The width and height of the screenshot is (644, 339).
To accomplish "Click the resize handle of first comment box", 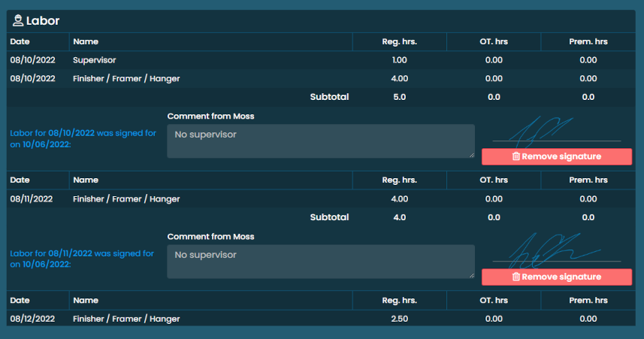I will tap(471, 155).
